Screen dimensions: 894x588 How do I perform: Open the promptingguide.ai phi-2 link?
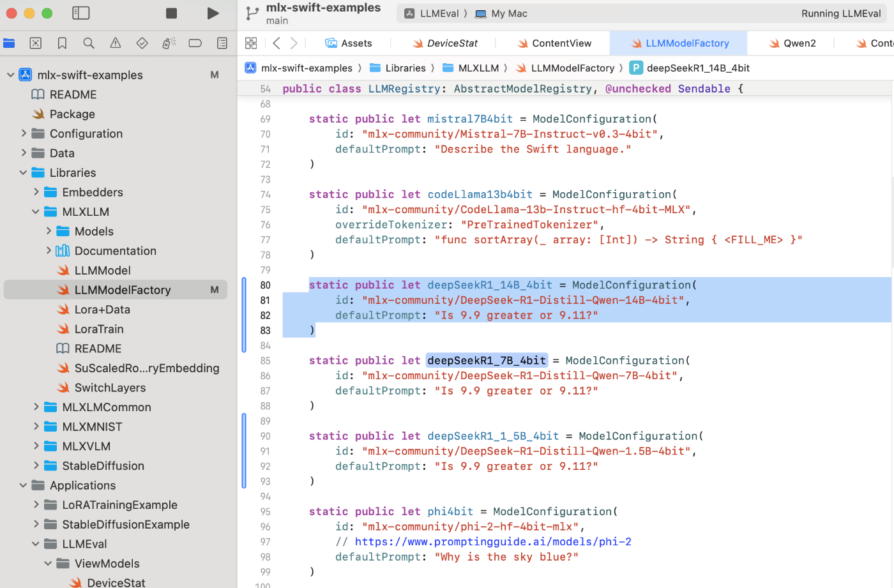[x=493, y=541]
